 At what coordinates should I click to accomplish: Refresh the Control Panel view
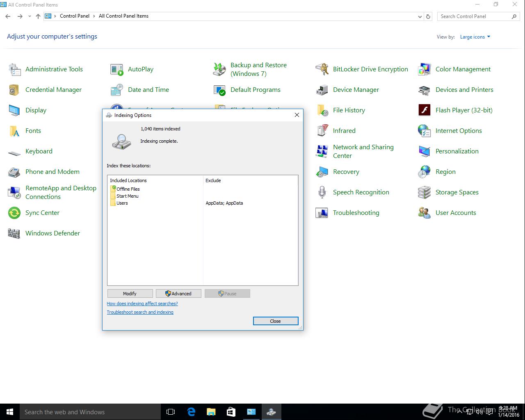coord(428,16)
